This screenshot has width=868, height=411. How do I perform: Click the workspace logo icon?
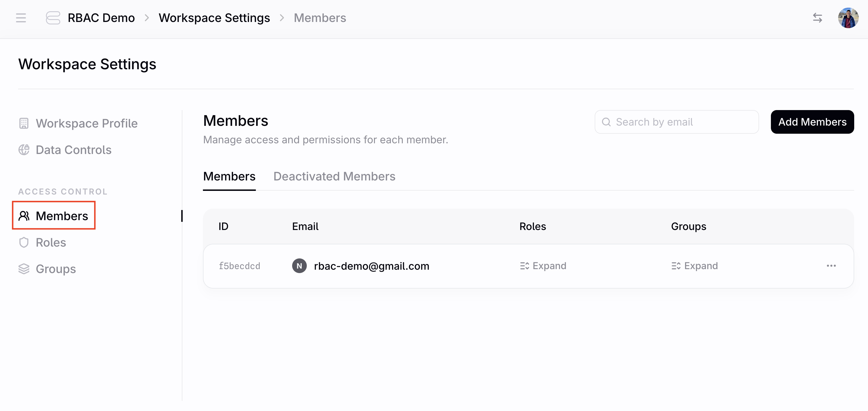coord(53,18)
